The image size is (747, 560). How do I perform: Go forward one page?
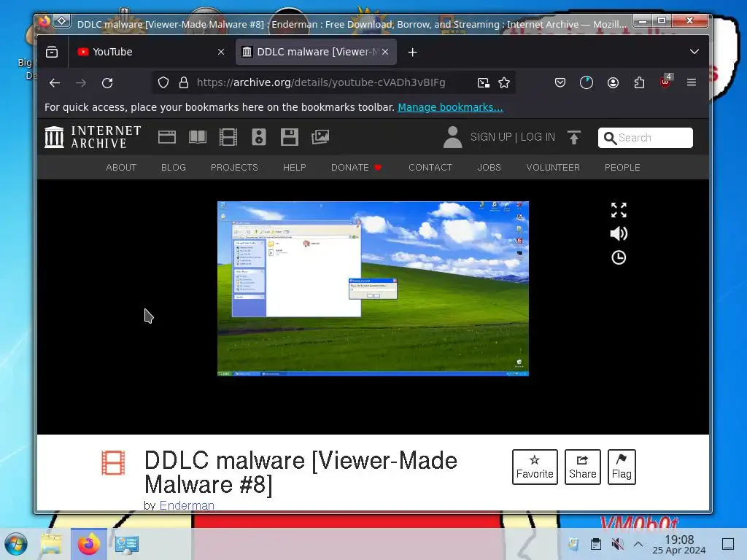[x=81, y=83]
